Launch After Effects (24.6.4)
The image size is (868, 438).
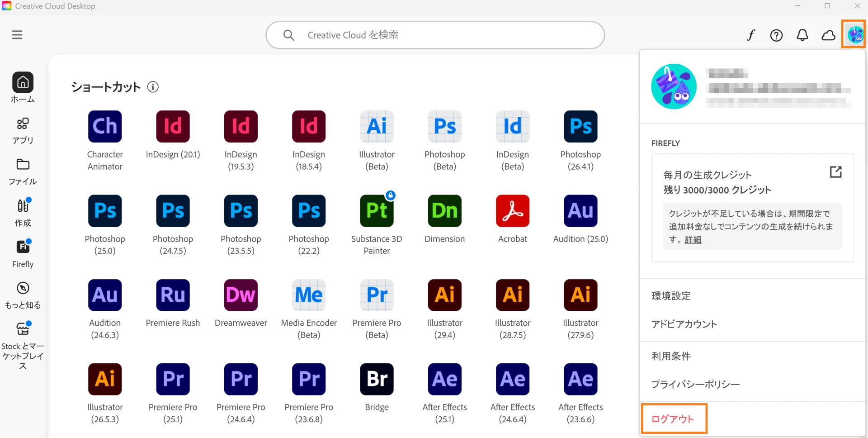point(513,379)
